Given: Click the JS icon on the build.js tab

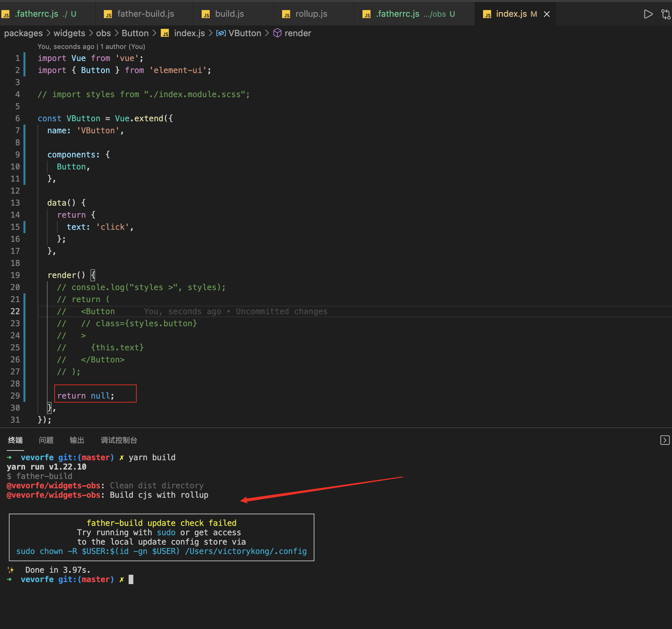Looking at the screenshot, I should 206,14.
